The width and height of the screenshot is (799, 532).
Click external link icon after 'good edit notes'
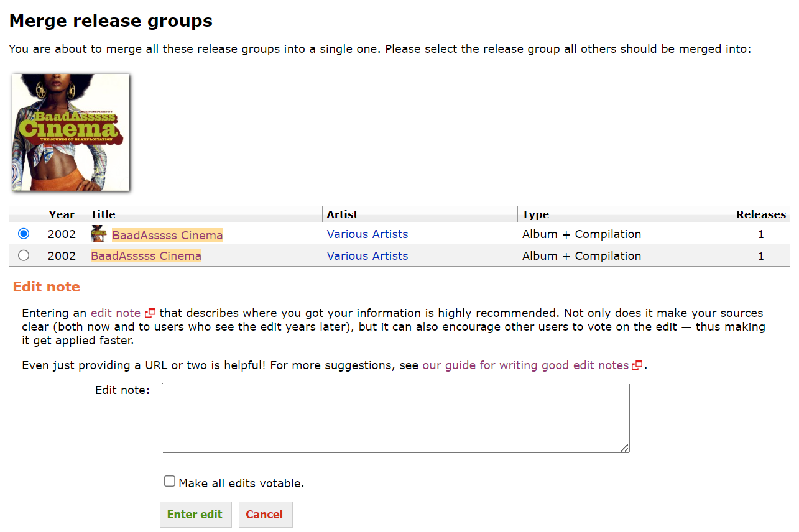coord(637,365)
